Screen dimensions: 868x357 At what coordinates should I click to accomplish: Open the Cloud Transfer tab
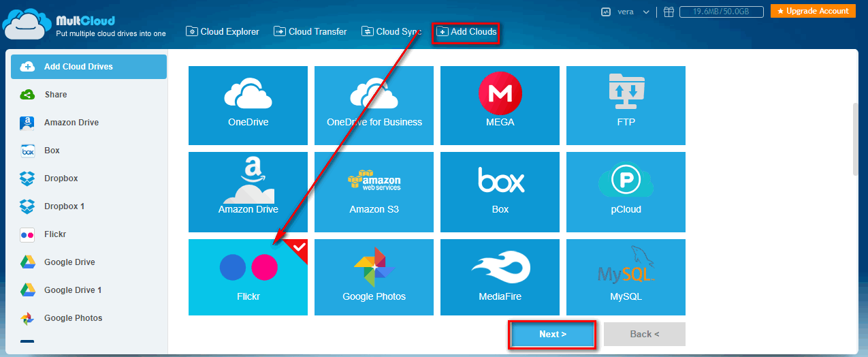[310, 31]
